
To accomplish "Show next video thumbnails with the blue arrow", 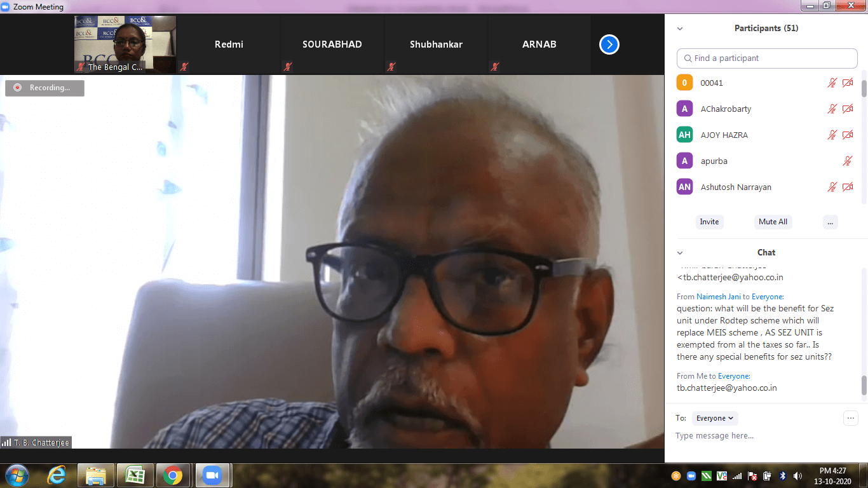I will 609,44.
